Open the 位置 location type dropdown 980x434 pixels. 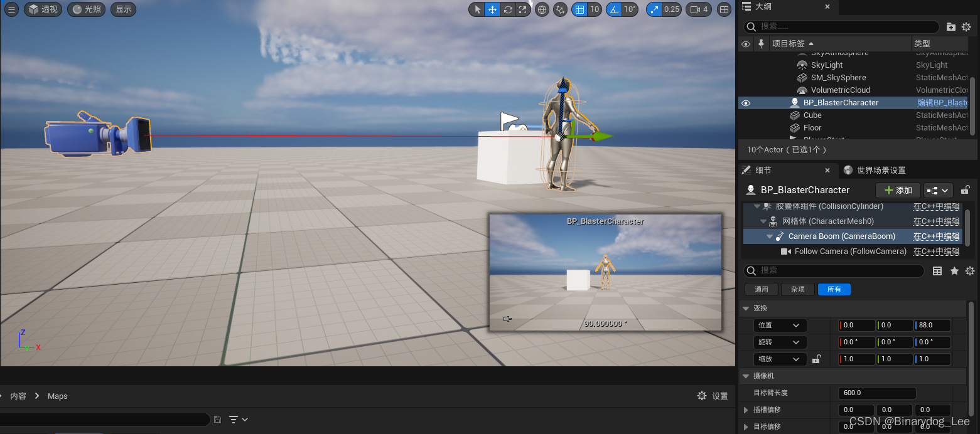[x=780, y=325]
